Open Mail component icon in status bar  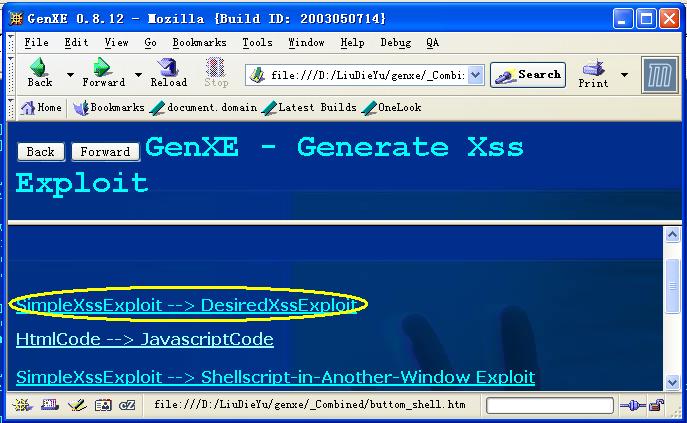click(50, 405)
